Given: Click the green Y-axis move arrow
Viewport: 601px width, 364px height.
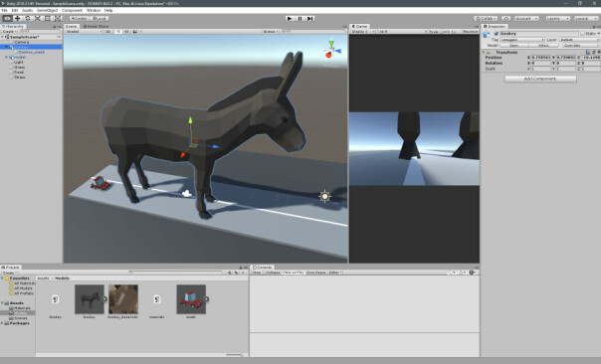Looking at the screenshot, I should click(x=190, y=120).
